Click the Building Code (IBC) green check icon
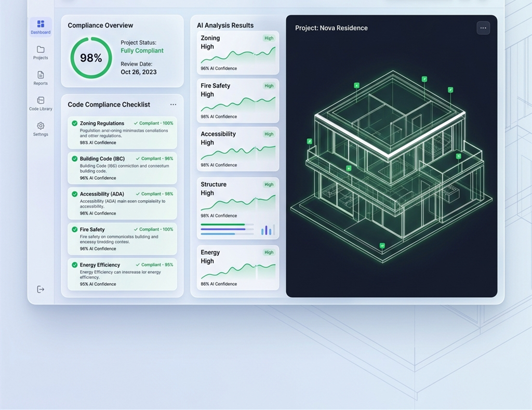The image size is (532, 410). click(75, 158)
